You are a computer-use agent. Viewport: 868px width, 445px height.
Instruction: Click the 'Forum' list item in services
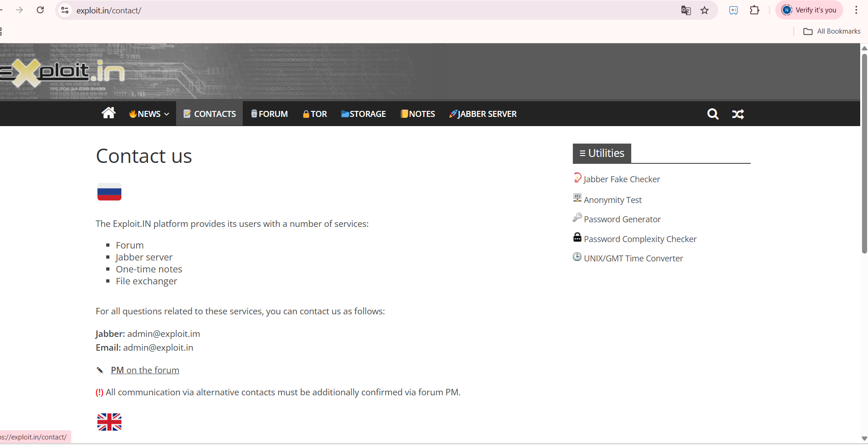(x=130, y=245)
